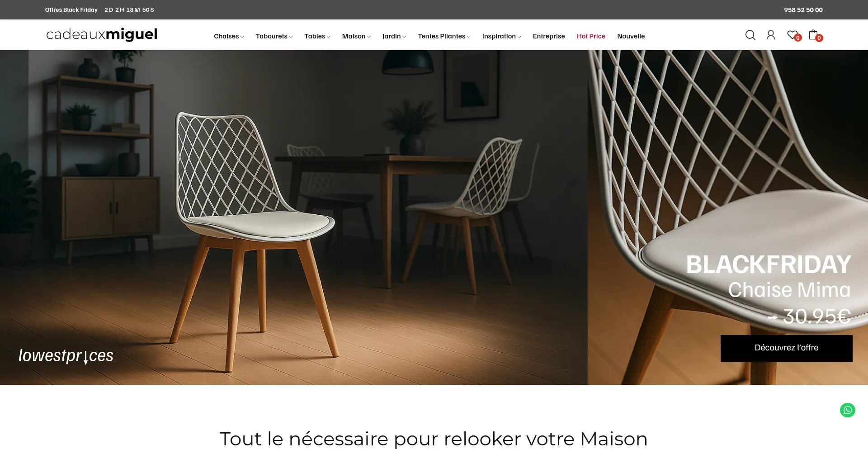Click the cadeauxmiguel logo
This screenshot has width=868, height=449.
tap(102, 34)
